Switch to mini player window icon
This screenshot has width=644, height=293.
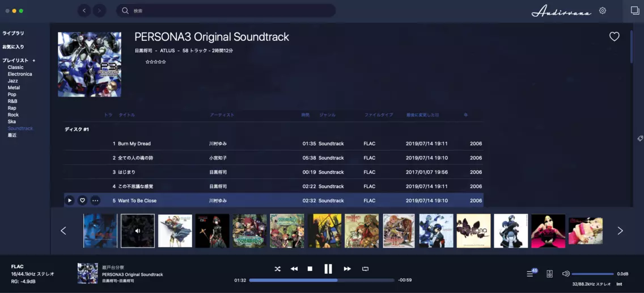(x=635, y=11)
